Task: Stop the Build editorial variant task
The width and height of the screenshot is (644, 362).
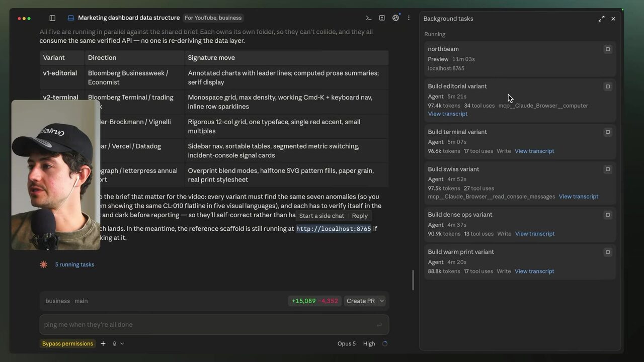Action: 608,86
